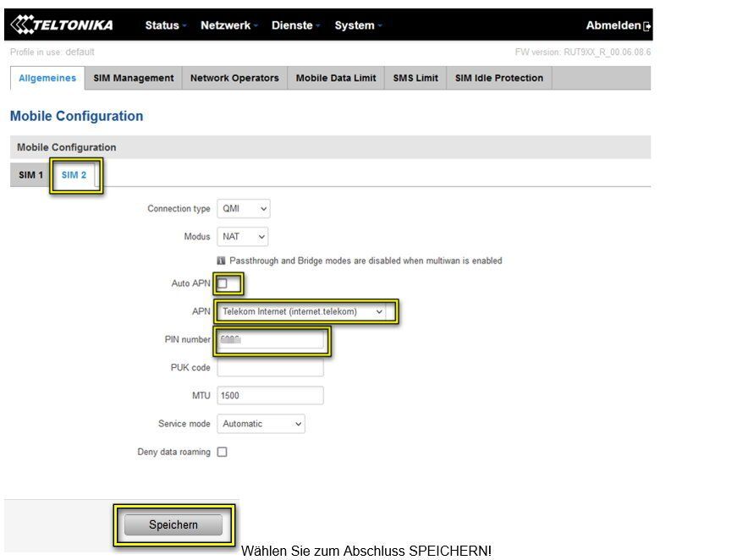The height and width of the screenshot is (560, 748).
Task: Click the Teltonika logo
Action: (x=61, y=25)
